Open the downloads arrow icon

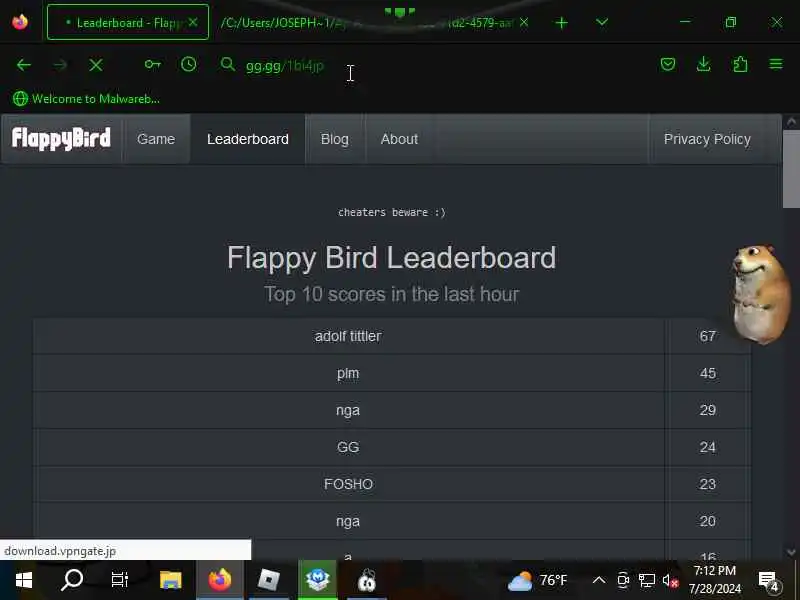pyautogui.click(x=704, y=64)
